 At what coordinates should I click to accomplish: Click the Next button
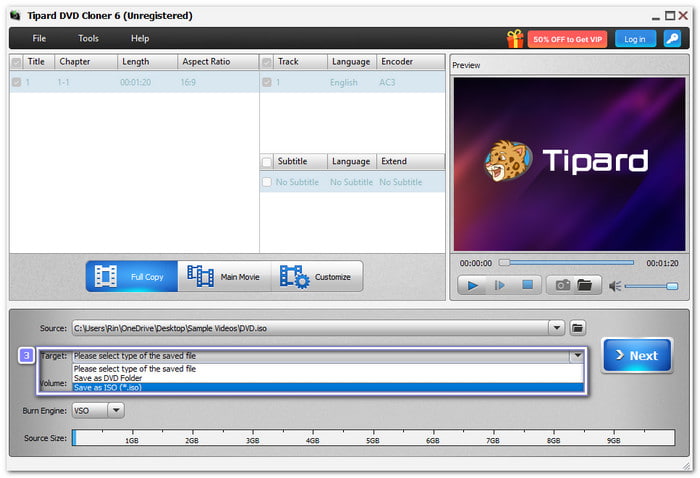tap(637, 355)
